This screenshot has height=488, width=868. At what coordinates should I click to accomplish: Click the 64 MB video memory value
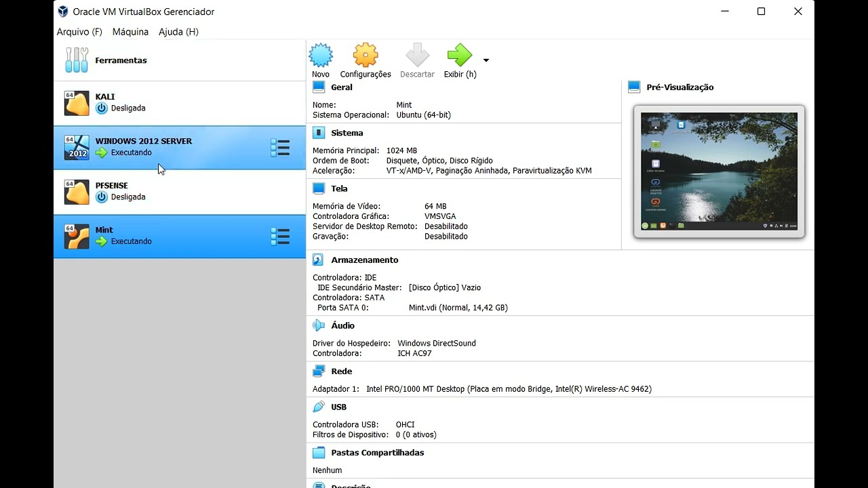coord(435,206)
